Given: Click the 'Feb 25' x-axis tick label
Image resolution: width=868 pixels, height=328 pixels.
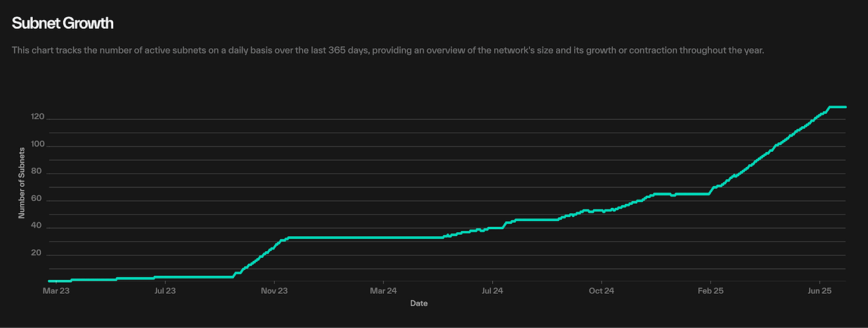Looking at the screenshot, I should click(x=711, y=291).
